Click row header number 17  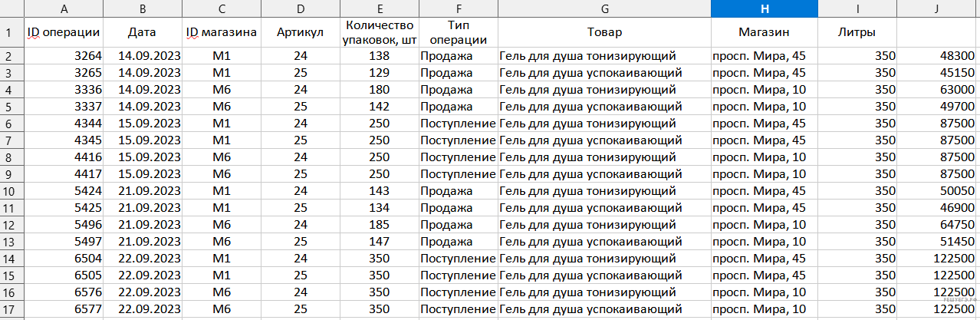coord(12,308)
